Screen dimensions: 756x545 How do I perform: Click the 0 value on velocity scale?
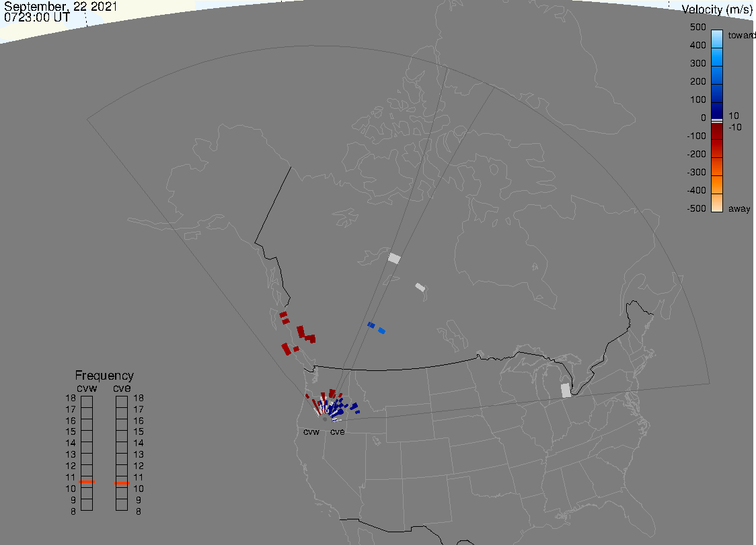[704, 118]
